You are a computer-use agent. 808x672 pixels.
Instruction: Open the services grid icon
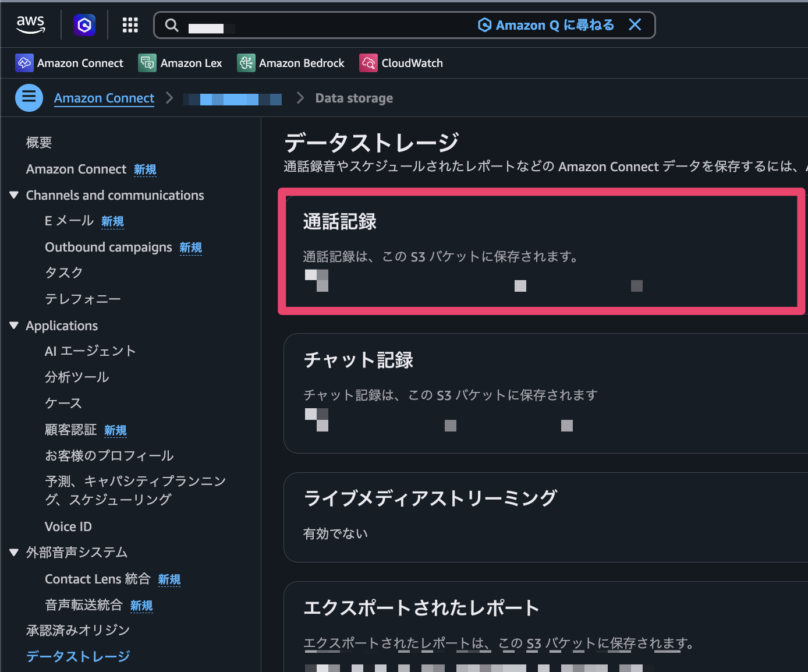[130, 24]
